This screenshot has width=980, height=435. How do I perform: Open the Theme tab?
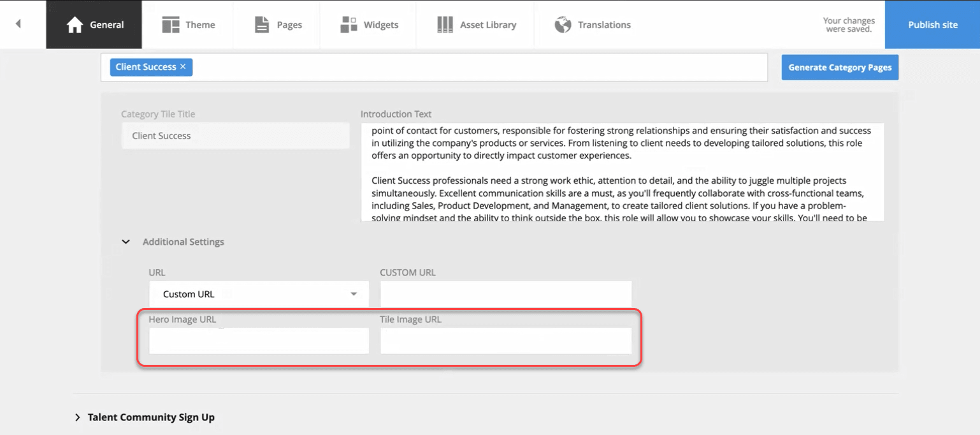point(188,25)
